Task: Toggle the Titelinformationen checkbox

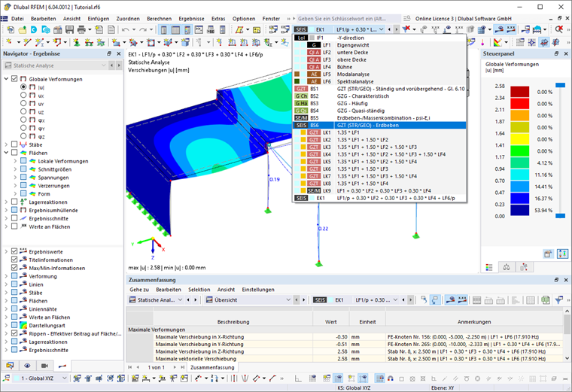Action: [x=14, y=260]
